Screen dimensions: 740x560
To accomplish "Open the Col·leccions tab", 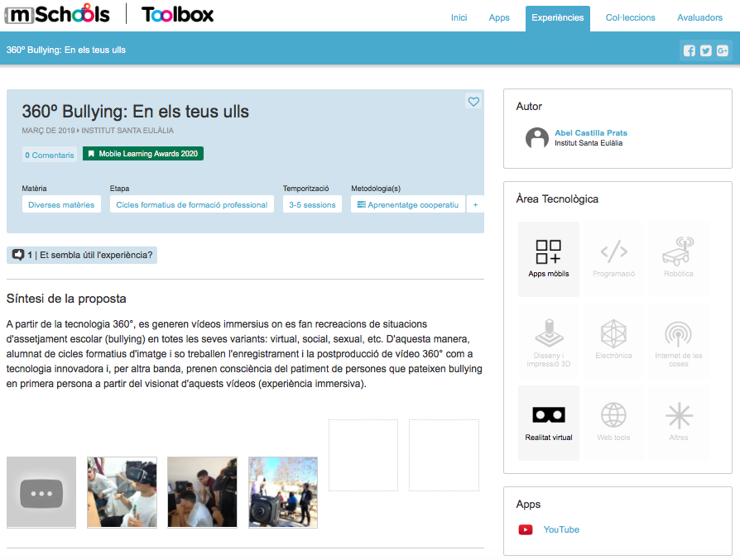I will [630, 18].
